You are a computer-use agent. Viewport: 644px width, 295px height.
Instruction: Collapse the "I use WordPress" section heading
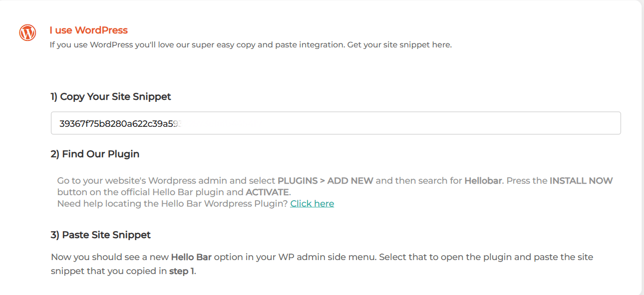(88, 30)
